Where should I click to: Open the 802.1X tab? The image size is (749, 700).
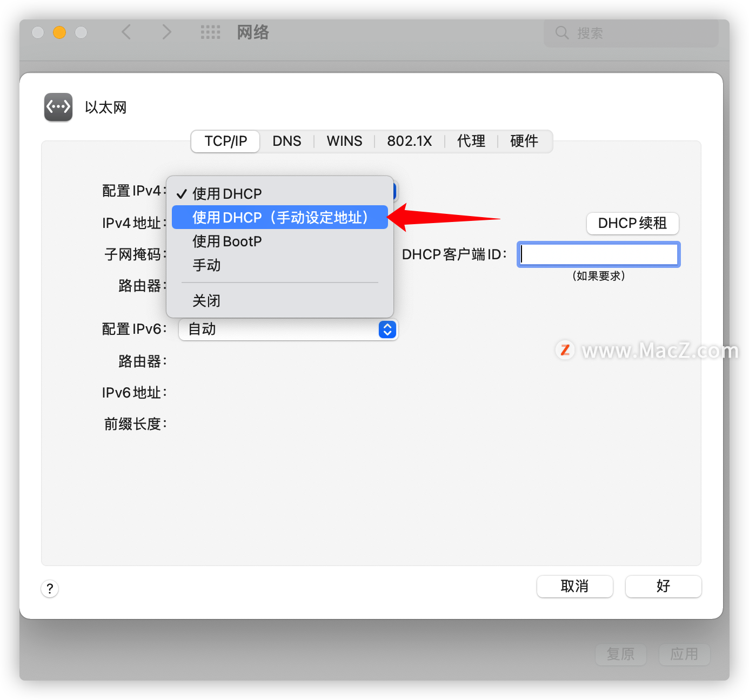[x=409, y=141]
